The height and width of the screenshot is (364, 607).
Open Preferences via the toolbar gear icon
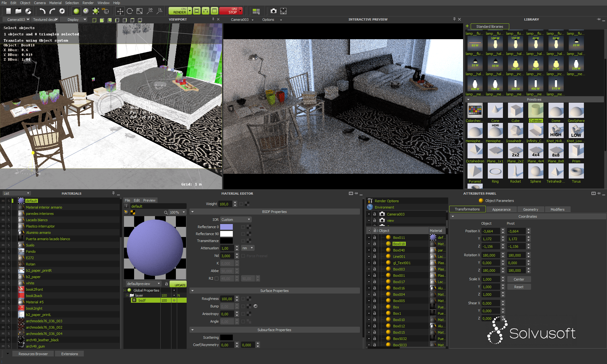pos(62,11)
